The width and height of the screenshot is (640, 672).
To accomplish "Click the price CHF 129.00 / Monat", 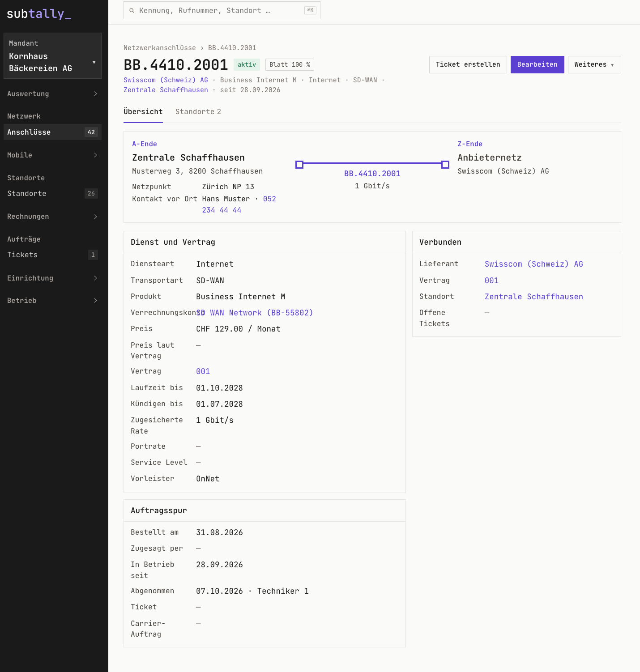I will (239, 329).
